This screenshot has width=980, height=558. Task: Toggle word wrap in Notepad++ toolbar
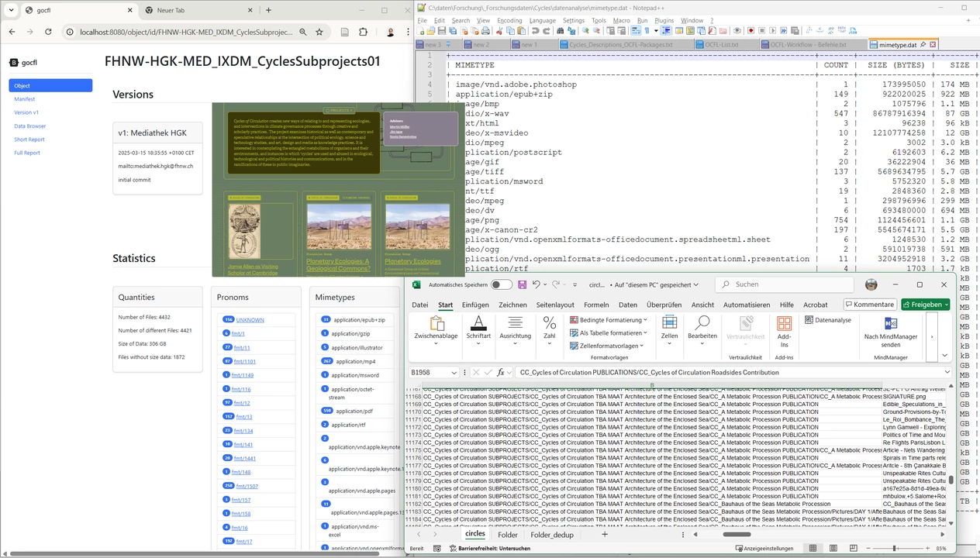point(636,31)
